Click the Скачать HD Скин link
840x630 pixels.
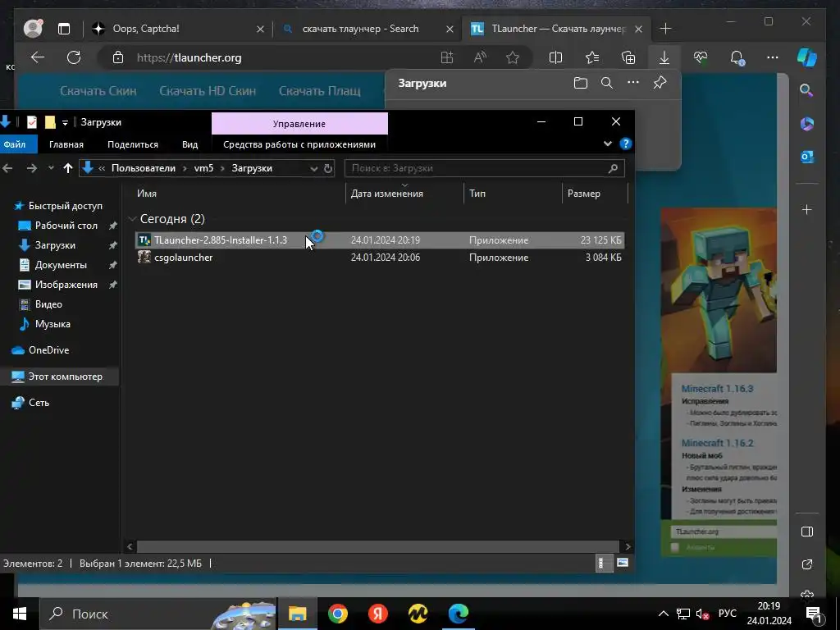point(208,91)
